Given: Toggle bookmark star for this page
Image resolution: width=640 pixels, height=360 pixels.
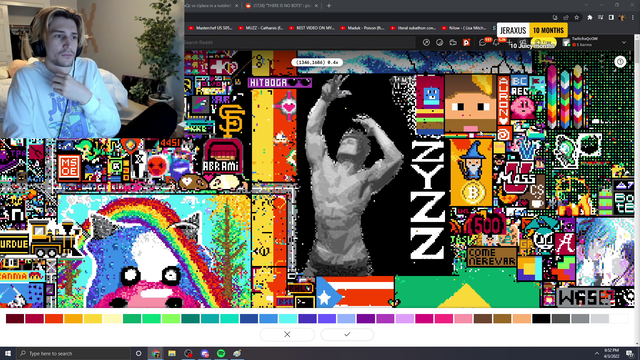Looking at the screenshot, I should pos(576,18).
